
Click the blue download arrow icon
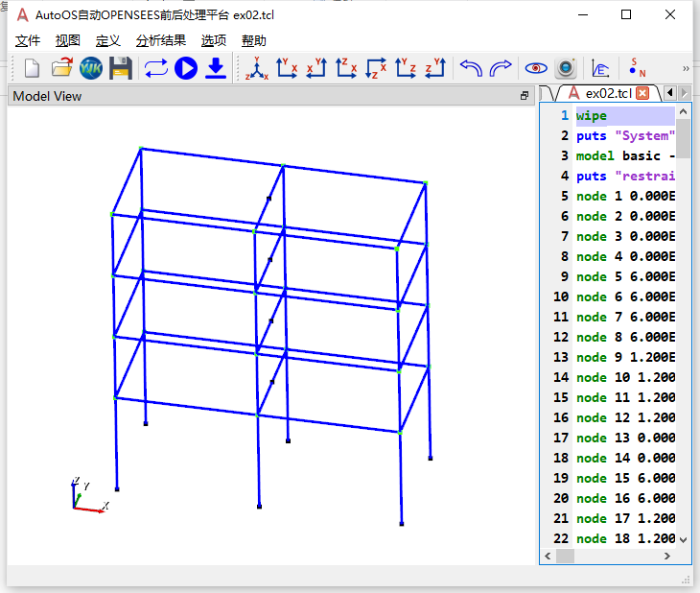216,68
